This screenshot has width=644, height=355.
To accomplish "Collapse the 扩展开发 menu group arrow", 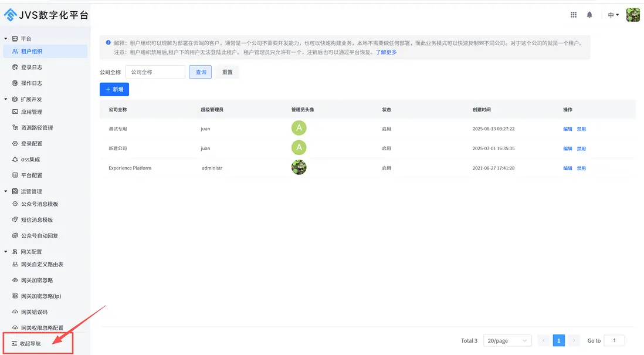I will pos(6,99).
